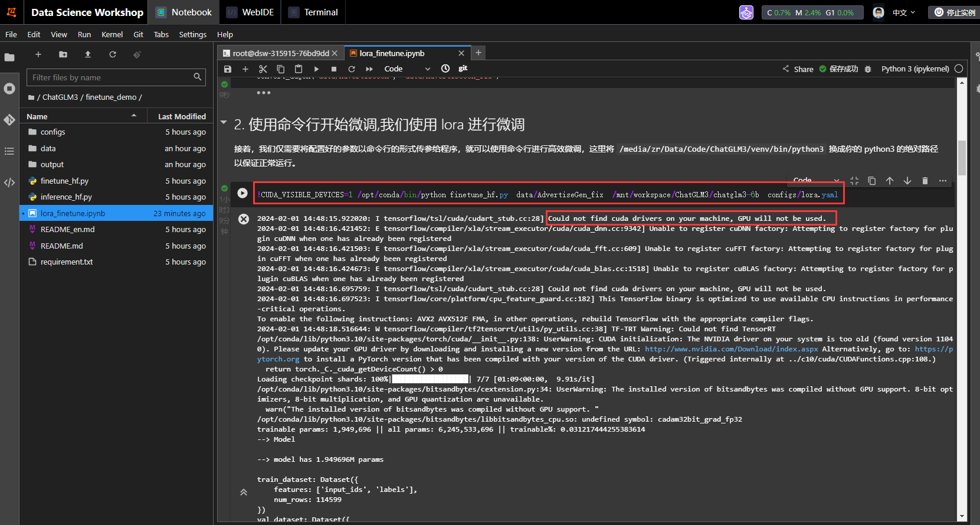Screen dimensions: 980x525
Task: Open the cell type Code dropdown
Action: (407, 69)
